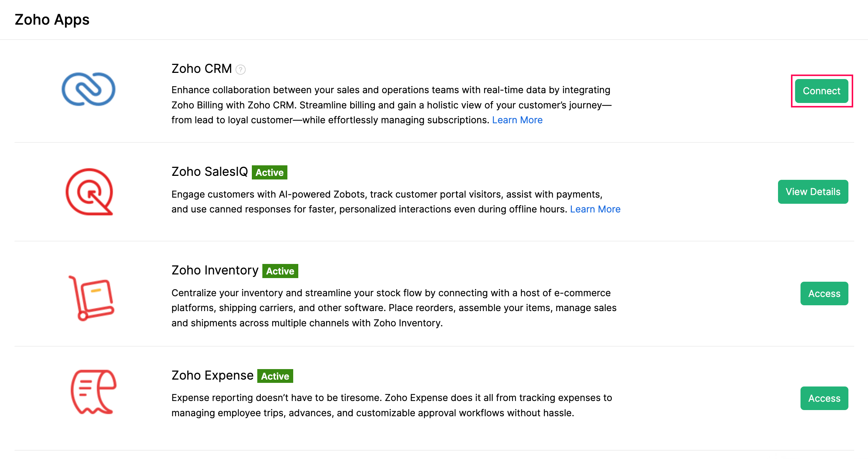Open the help tooltip beside Zoho CRM
Viewport: 868px width, 459px height.
pos(241,69)
